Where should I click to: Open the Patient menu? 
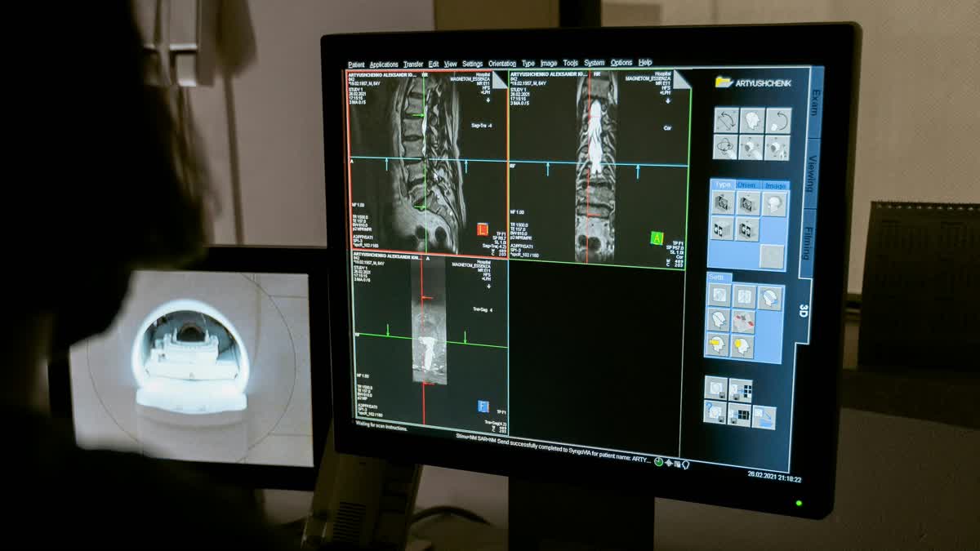click(x=357, y=64)
